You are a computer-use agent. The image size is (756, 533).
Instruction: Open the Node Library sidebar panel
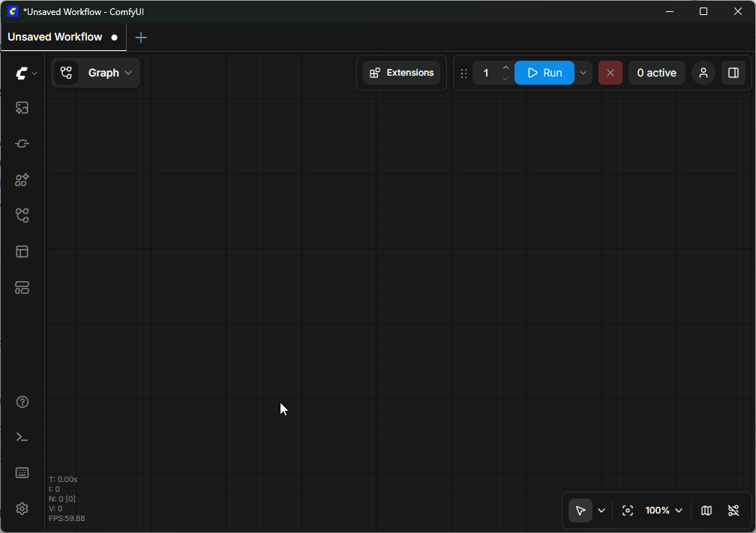[22, 180]
